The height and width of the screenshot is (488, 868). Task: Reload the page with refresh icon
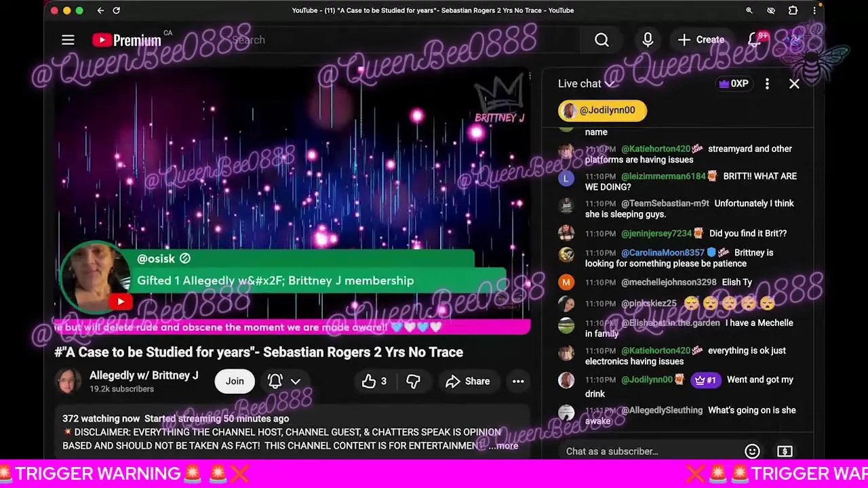click(x=116, y=10)
